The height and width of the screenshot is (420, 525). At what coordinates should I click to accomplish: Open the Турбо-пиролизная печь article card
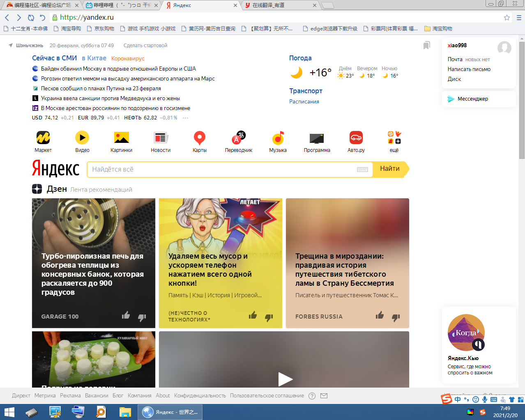[94, 263]
